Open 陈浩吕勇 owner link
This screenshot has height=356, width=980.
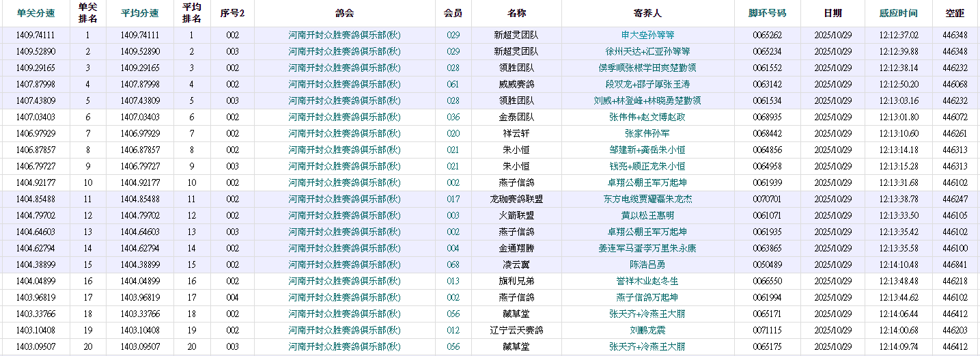click(x=647, y=264)
